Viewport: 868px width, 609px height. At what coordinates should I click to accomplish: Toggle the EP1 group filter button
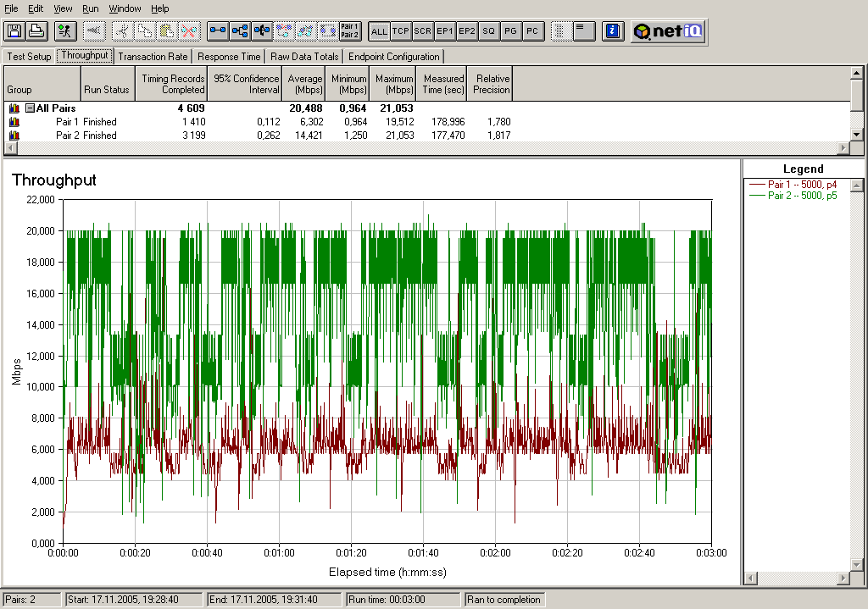[x=445, y=31]
